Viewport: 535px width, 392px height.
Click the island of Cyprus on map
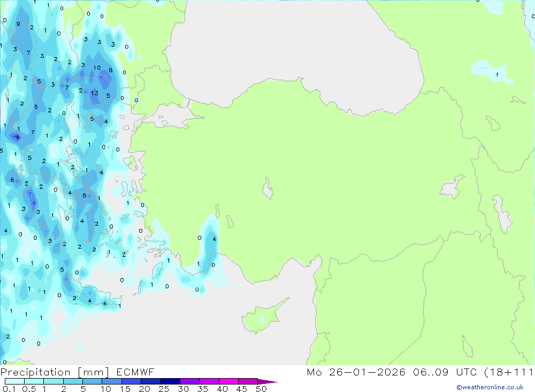[263, 316]
